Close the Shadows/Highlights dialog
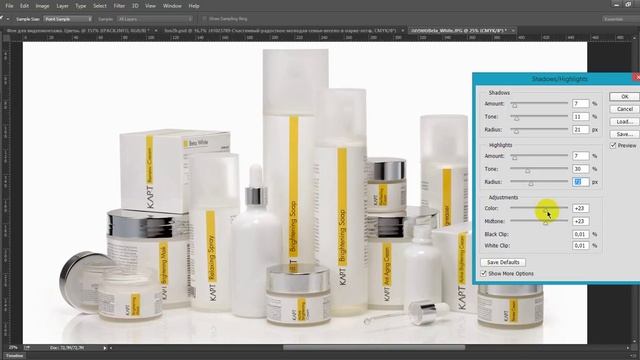This screenshot has width=640, height=360. (637, 77)
